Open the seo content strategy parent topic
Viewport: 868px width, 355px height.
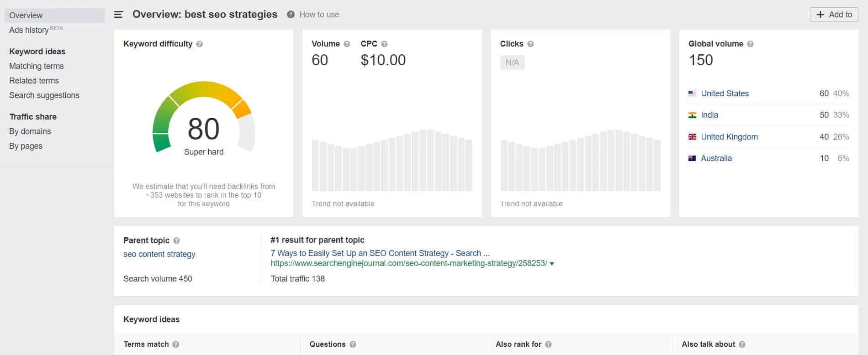(159, 254)
